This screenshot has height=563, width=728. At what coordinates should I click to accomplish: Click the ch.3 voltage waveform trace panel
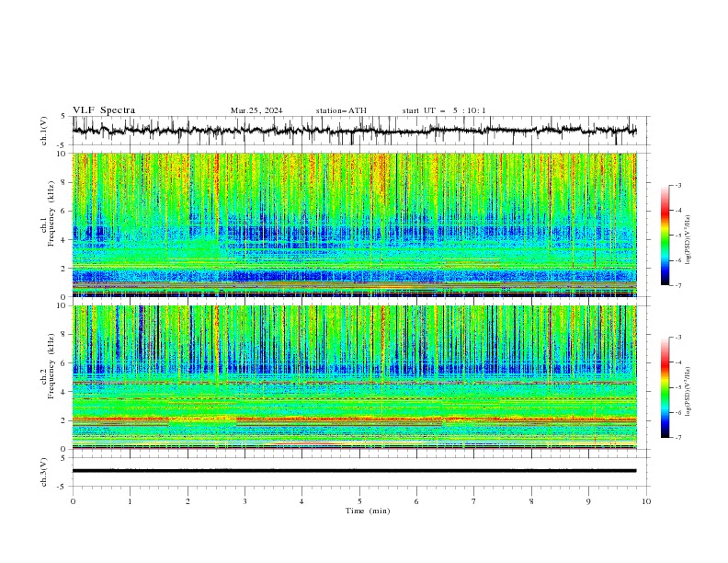click(x=360, y=472)
